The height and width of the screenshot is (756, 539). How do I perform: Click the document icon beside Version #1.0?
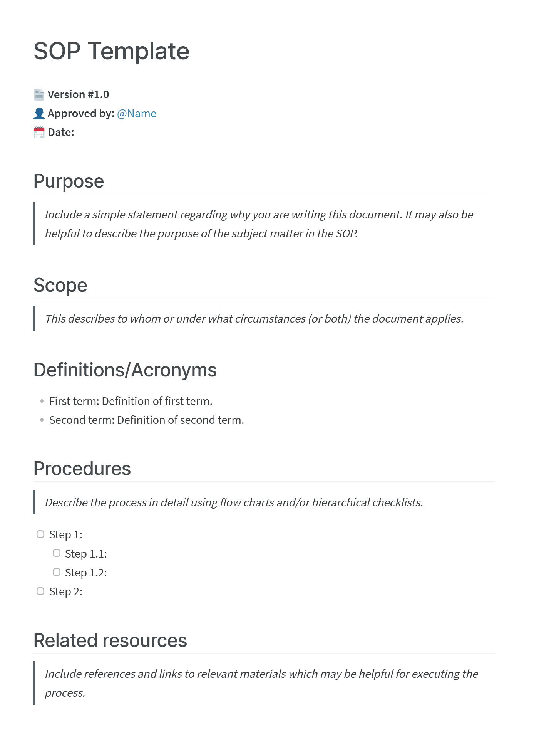tap(39, 94)
